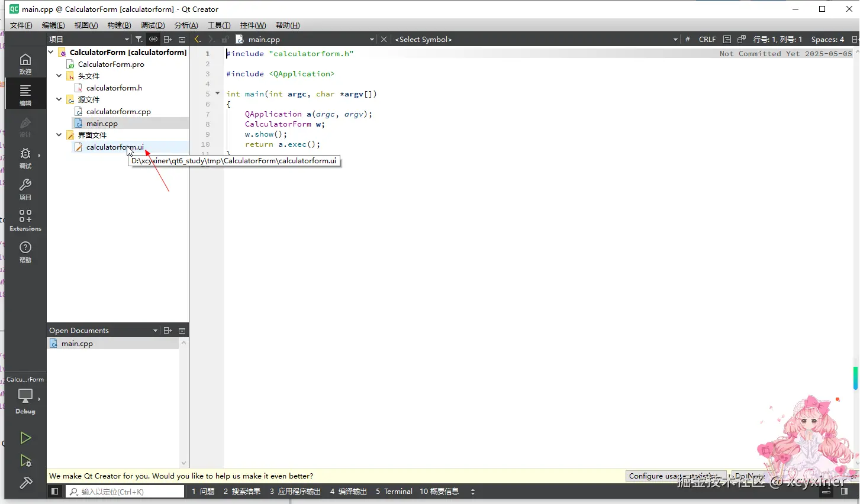Close the main.cpp document via X
Image resolution: width=860 pixels, height=504 pixels.
384,40
